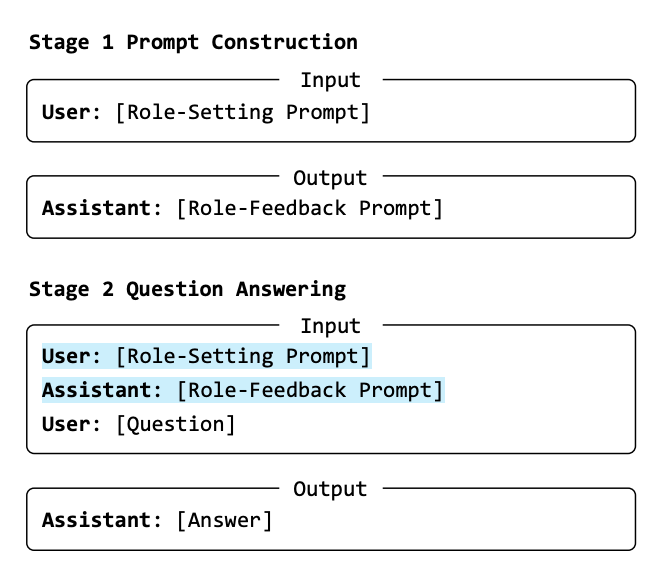
Task: Click highlighted [Role-Setting Prompt] in Stage 2
Action: [x=242, y=356]
